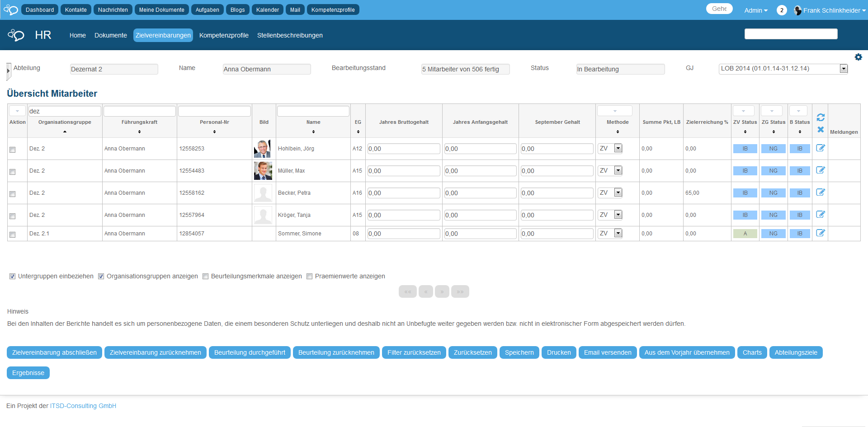
Task: Click the refresh arrows icon in table header
Action: coord(821,117)
